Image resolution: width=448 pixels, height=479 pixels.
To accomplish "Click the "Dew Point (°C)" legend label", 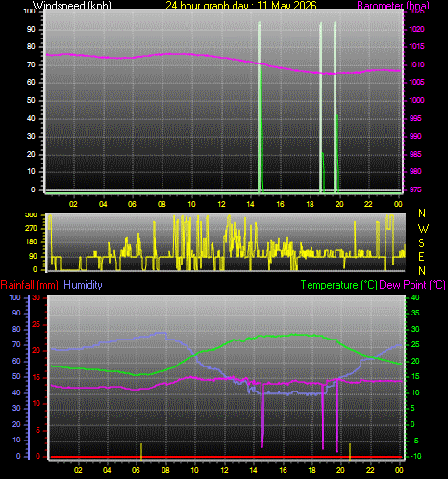I will coord(412,285).
